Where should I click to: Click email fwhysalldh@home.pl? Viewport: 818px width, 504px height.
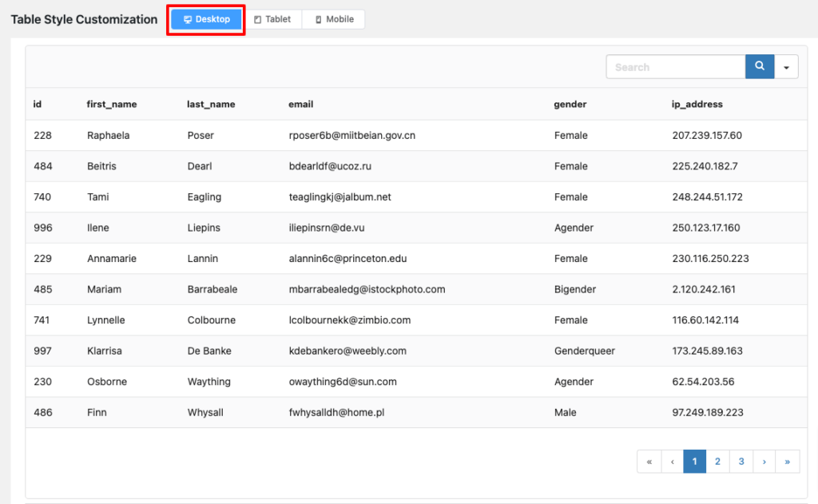[x=336, y=413]
